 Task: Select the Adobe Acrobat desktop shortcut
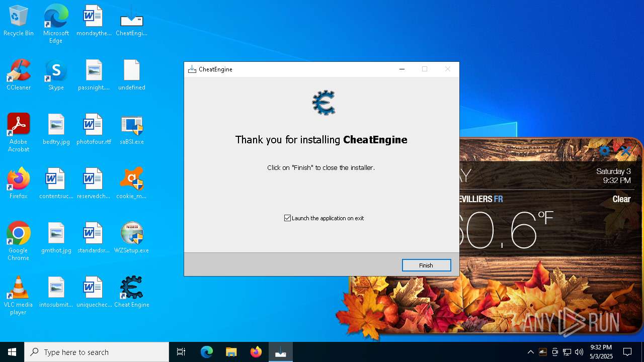click(19, 133)
